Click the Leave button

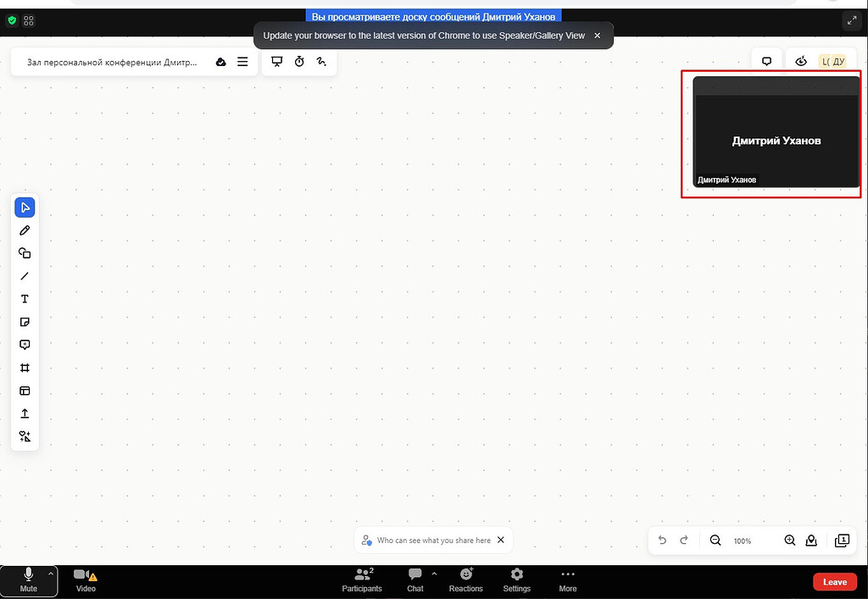(835, 581)
